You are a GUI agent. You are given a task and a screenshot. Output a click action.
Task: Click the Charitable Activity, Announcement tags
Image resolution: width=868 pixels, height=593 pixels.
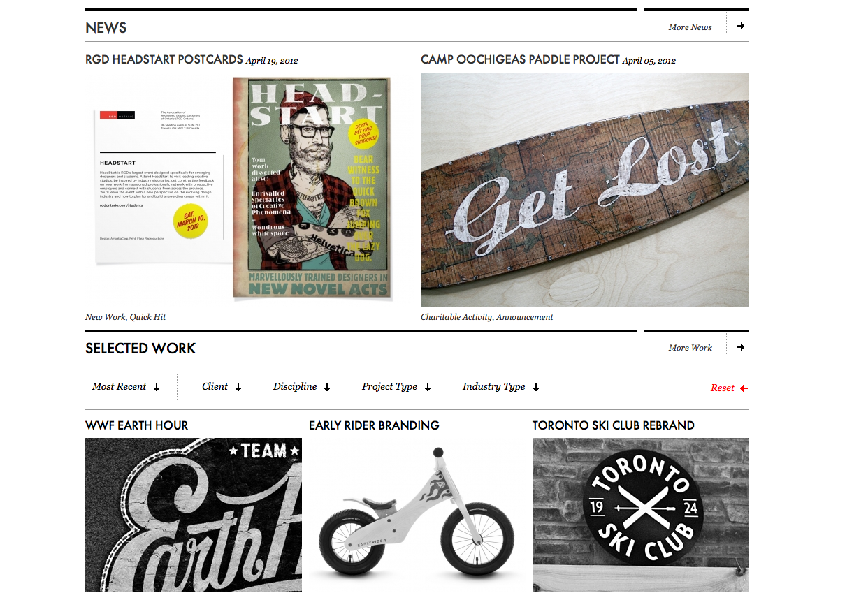[486, 317]
